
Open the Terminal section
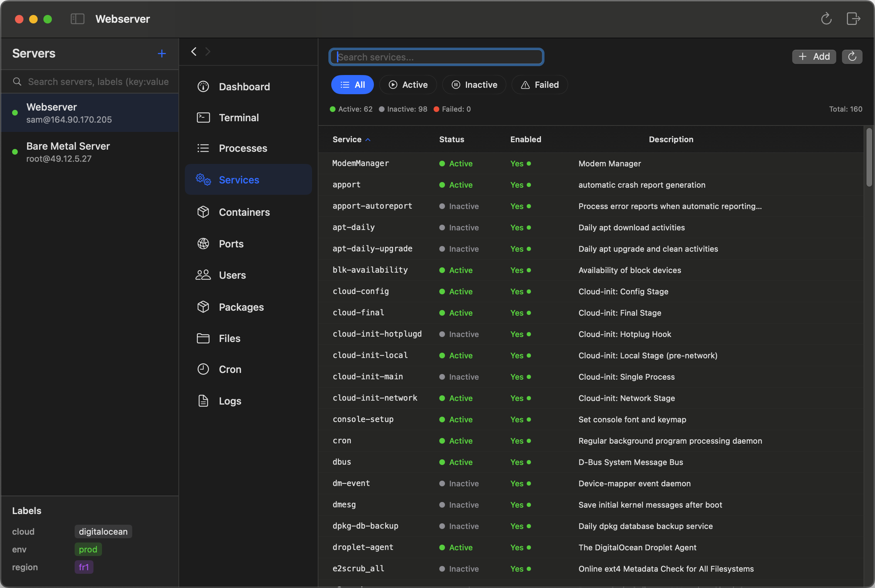coord(248,117)
